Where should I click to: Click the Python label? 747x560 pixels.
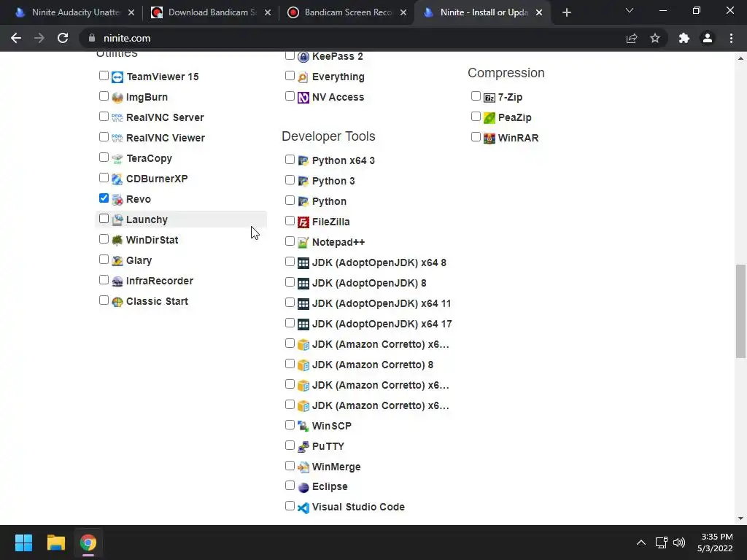pos(329,201)
